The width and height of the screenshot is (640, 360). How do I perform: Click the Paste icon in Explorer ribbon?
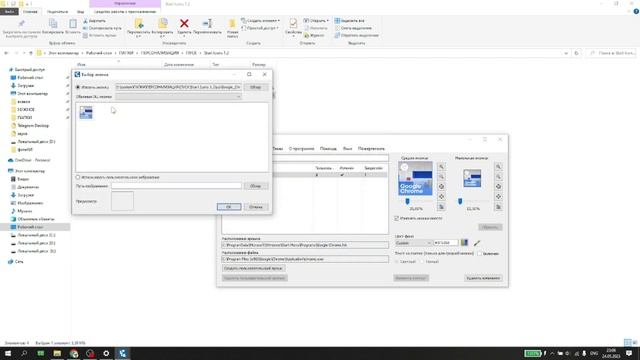coord(73,24)
